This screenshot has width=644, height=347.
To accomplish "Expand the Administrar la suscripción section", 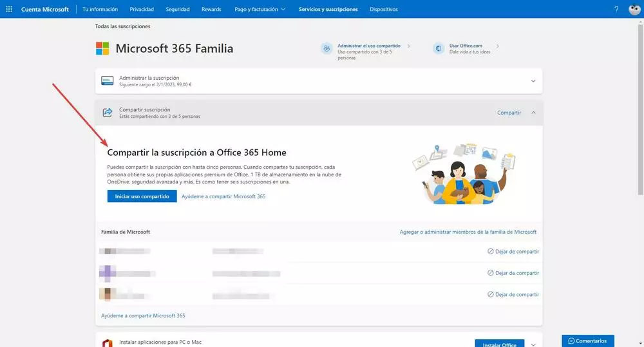I will point(533,81).
